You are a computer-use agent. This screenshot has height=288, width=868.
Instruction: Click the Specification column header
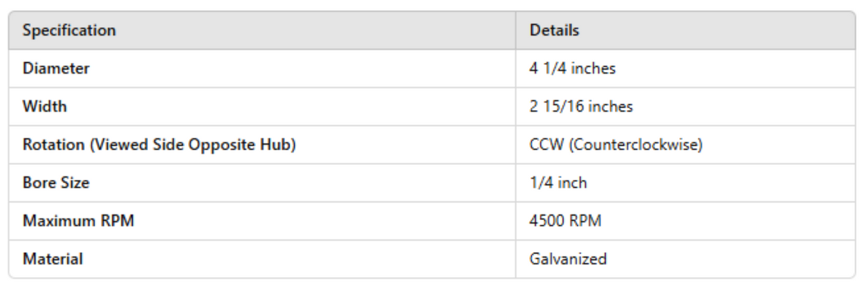pos(69,31)
